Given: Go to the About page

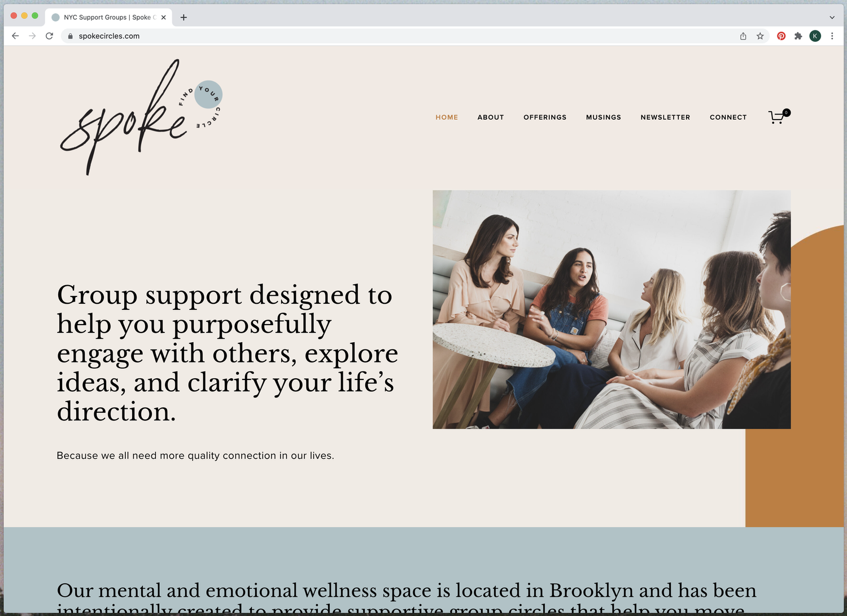Looking at the screenshot, I should pos(491,117).
